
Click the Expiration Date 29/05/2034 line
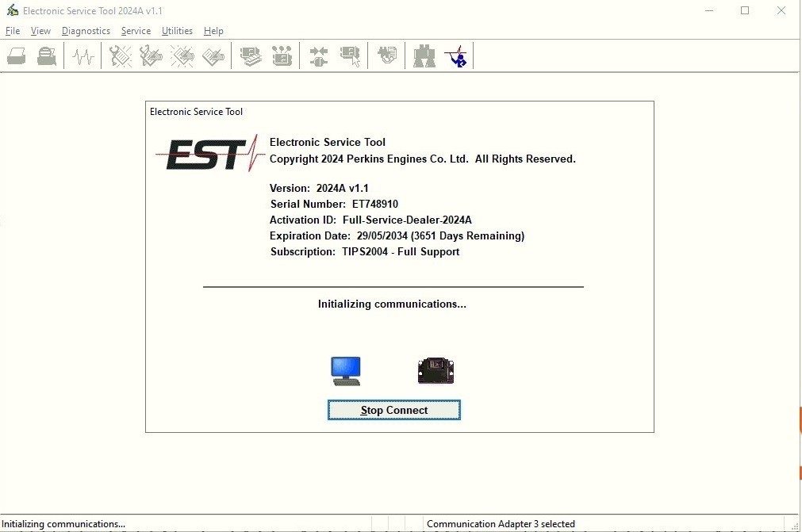click(397, 235)
